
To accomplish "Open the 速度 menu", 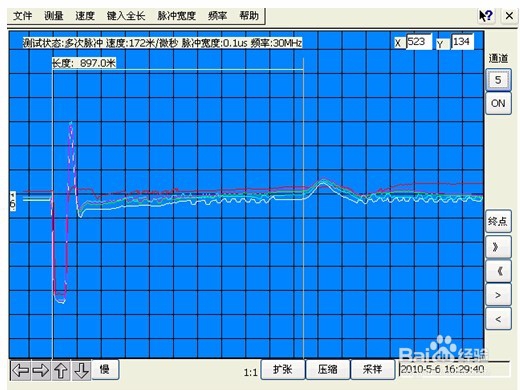I will 85,16.
